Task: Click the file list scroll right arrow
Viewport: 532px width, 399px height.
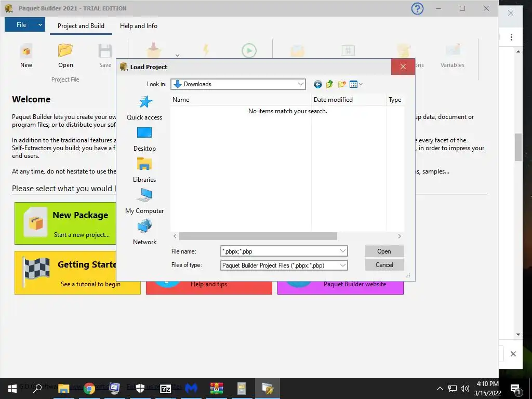Action: [400, 236]
